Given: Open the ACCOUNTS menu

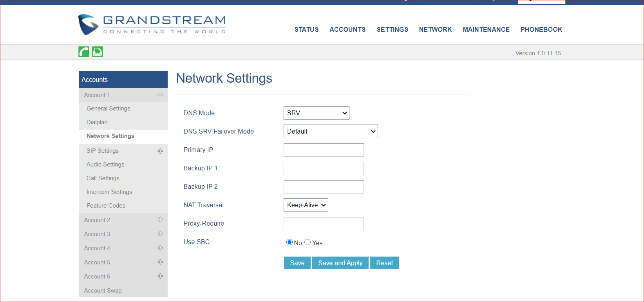Looking at the screenshot, I should click(347, 29).
